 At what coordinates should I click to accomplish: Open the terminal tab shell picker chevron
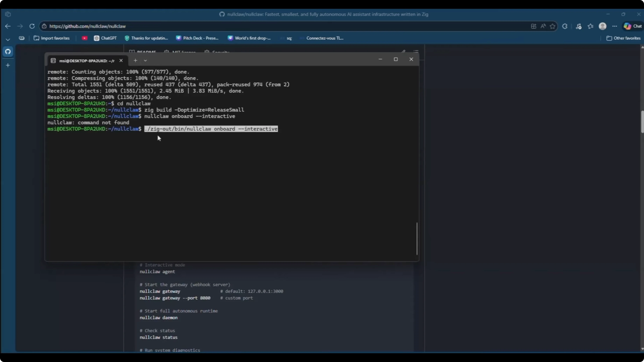(145, 61)
